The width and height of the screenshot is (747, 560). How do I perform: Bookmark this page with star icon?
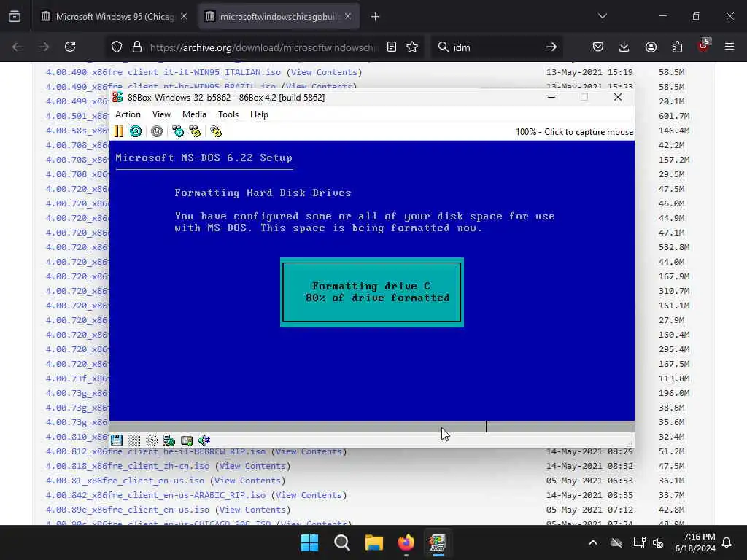tap(413, 47)
